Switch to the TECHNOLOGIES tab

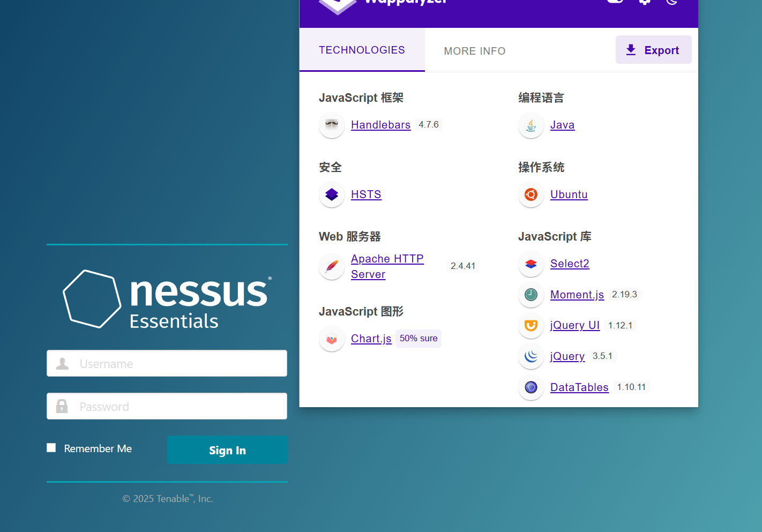362,50
